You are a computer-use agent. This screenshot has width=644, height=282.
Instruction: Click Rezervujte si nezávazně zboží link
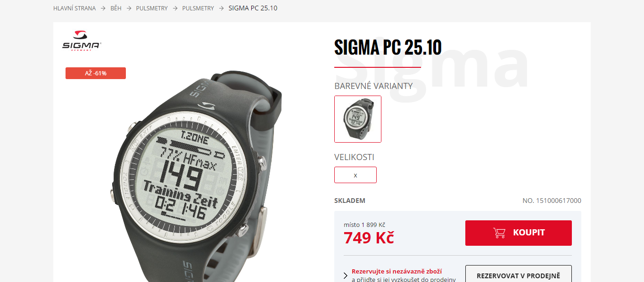coord(396,272)
